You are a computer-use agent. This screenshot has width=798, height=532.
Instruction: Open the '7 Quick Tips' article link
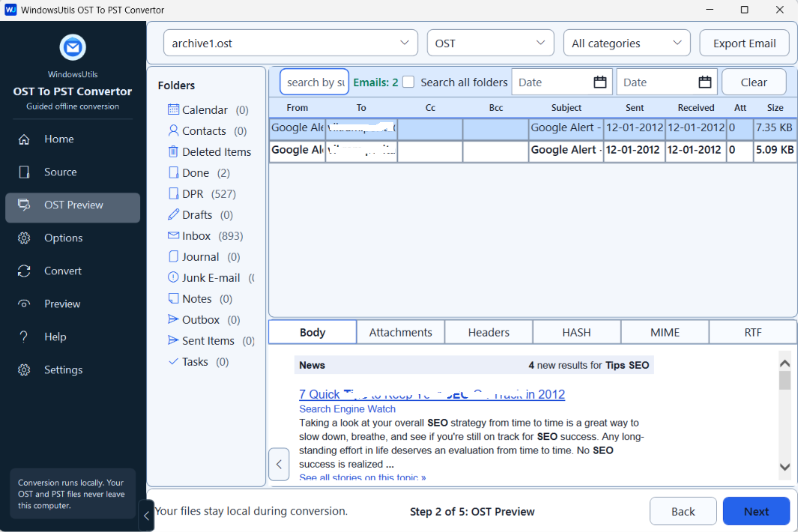432,394
